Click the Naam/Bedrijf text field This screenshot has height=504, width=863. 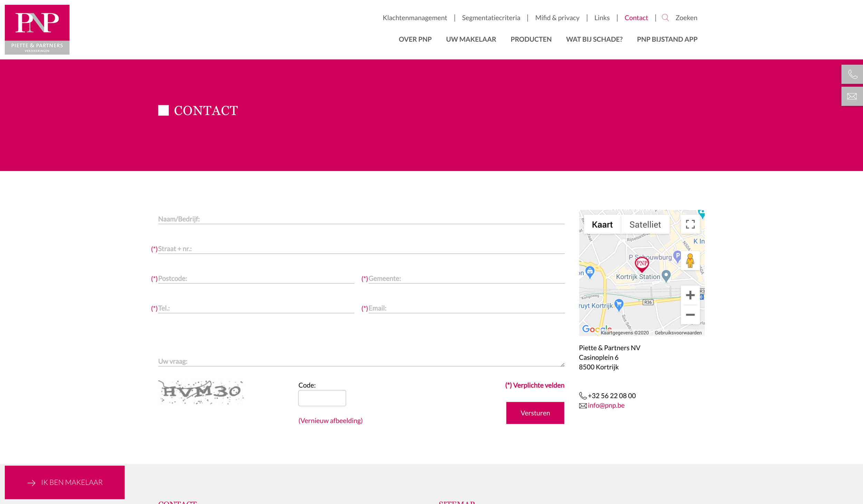coord(361,219)
